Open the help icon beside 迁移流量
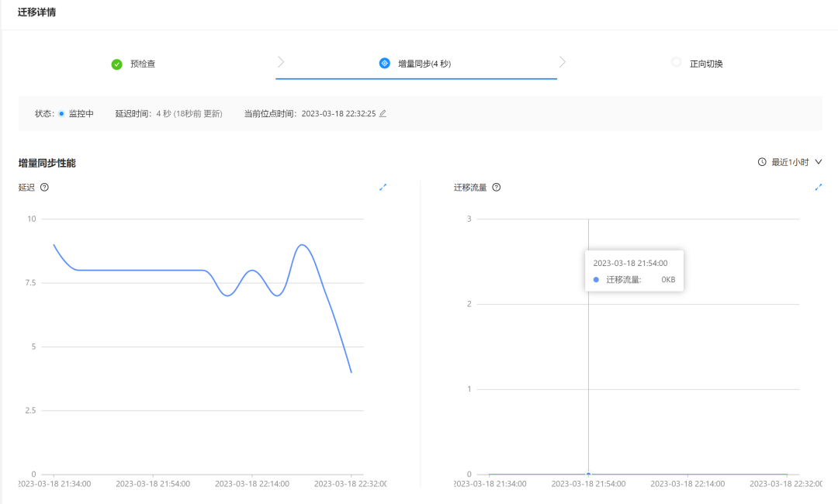This screenshot has width=838, height=504. 497,188
